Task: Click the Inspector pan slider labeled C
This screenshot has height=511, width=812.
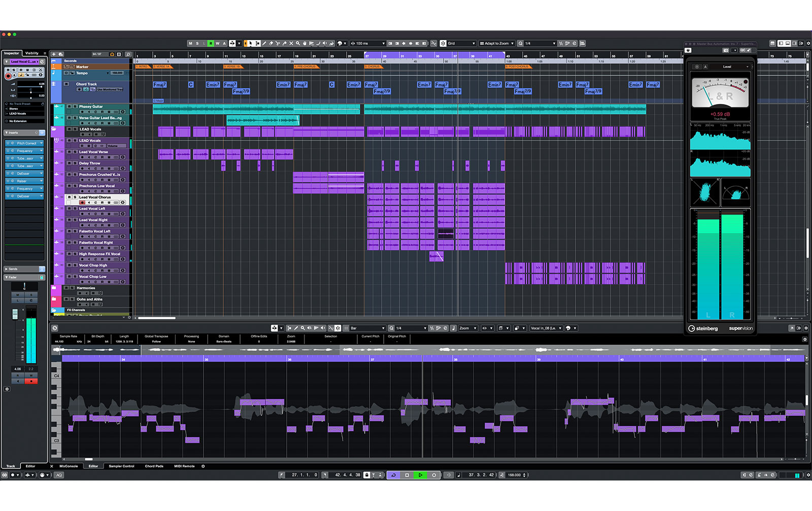Action: click(31, 91)
